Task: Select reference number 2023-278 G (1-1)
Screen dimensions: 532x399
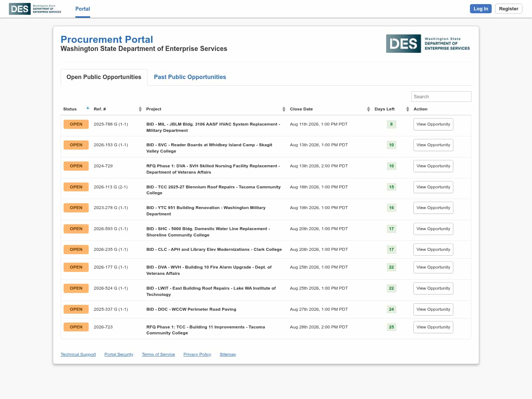Action: click(x=111, y=208)
